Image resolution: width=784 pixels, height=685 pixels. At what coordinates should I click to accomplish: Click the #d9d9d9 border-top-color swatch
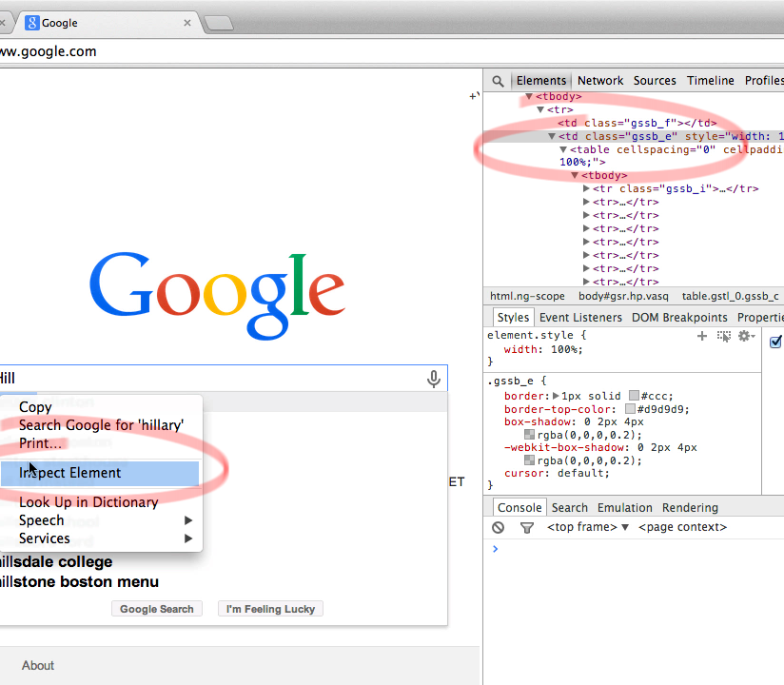click(630, 409)
